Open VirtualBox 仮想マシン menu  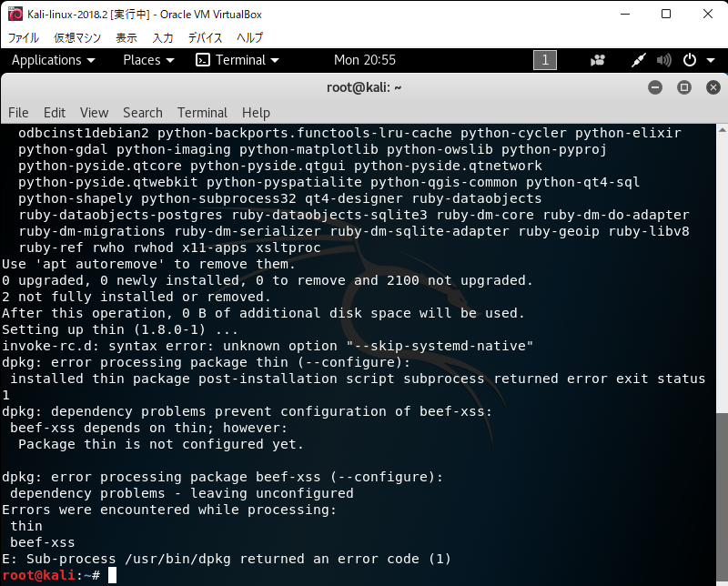[77, 37]
